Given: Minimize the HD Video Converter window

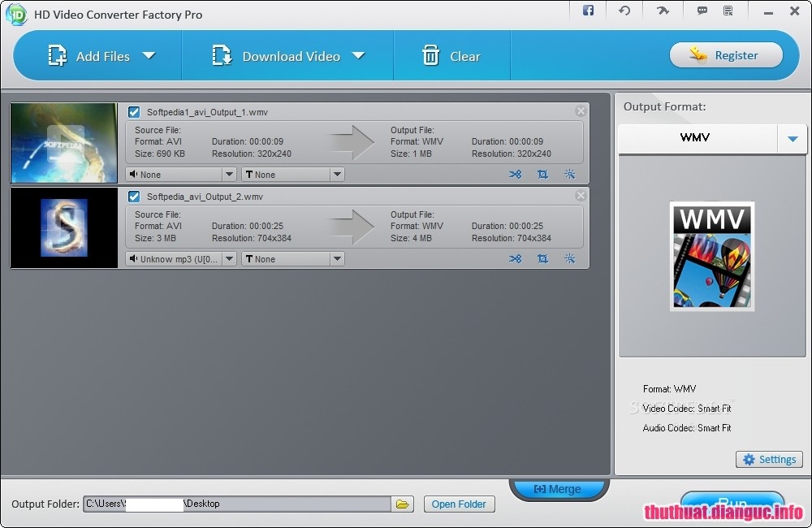Looking at the screenshot, I should point(768,11).
